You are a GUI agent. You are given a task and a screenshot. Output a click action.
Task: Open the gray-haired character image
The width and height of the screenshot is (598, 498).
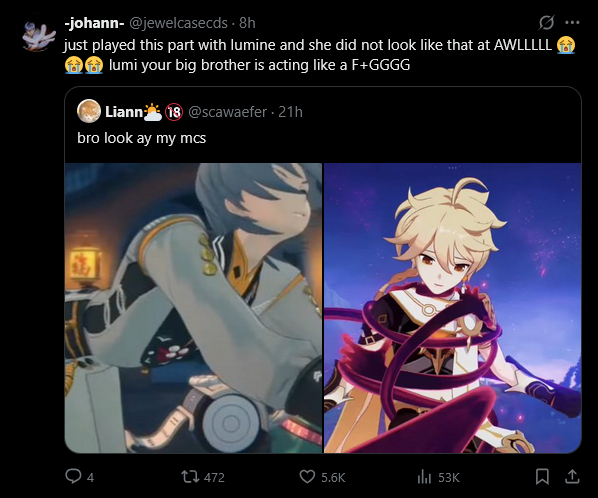[x=193, y=308]
